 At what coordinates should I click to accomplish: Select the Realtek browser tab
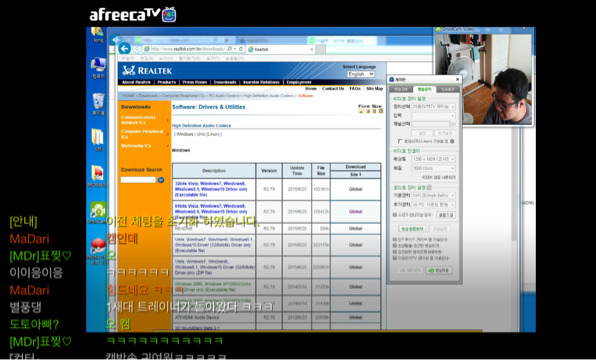281,49
